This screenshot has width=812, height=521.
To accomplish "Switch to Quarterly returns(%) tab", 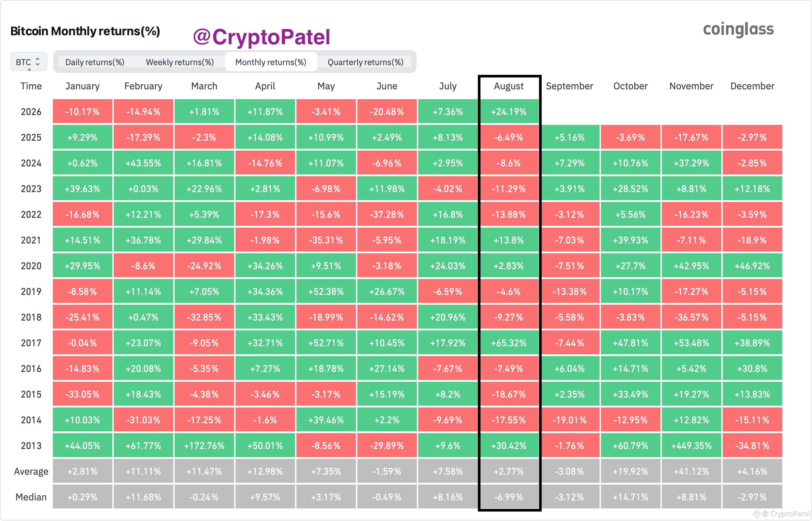I will [x=365, y=62].
